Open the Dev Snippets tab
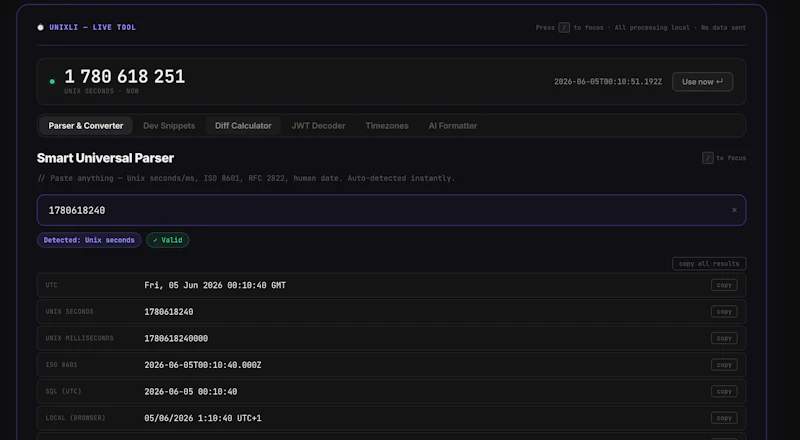 (169, 126)
